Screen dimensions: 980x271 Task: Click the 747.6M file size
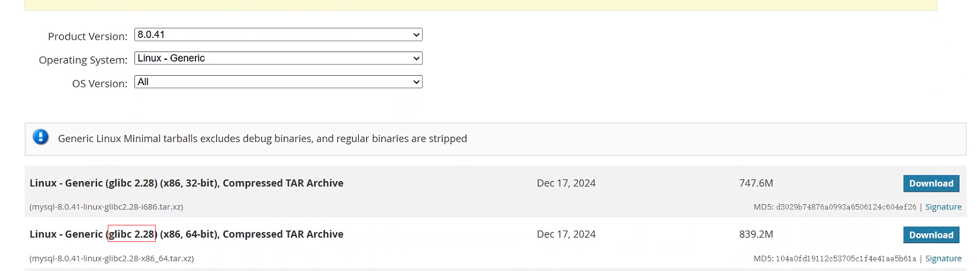(756, 183)
